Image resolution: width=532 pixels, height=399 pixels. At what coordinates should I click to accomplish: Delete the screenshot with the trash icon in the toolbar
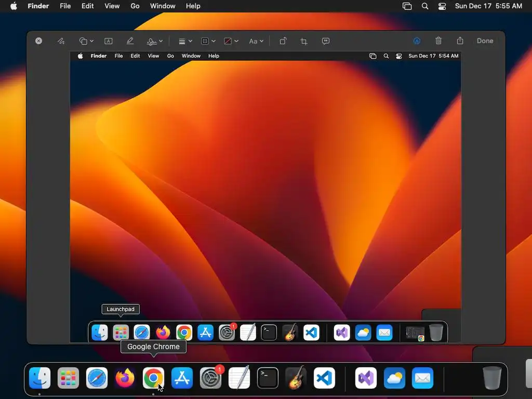coord(438,41)
